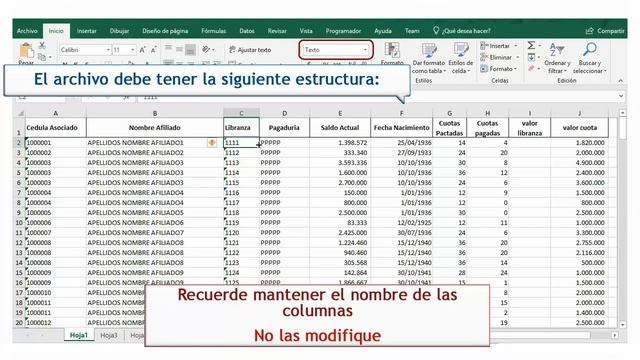Click the Cortar scissors icon

pos(42,45)
